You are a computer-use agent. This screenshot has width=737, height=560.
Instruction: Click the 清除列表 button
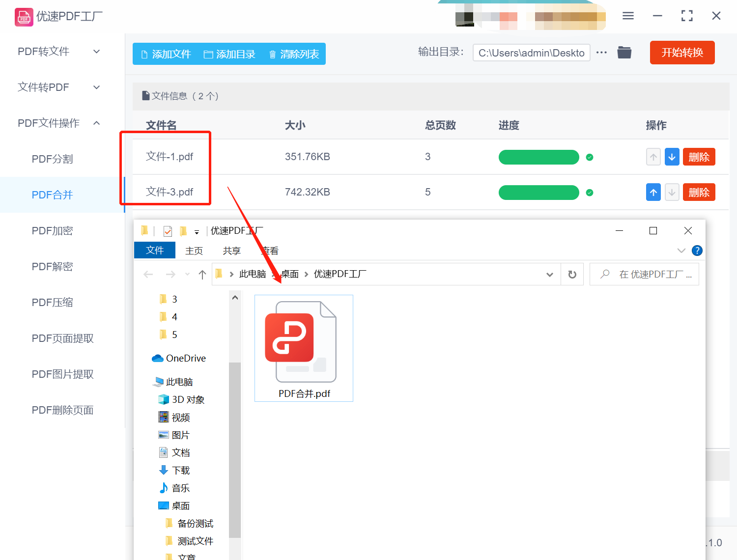[294, 54]
